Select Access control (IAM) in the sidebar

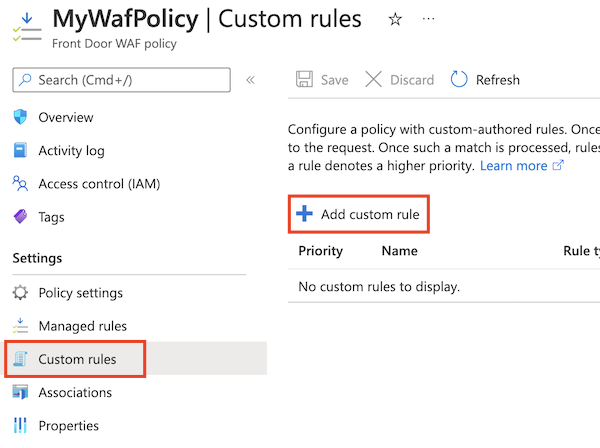pos(99,184)
